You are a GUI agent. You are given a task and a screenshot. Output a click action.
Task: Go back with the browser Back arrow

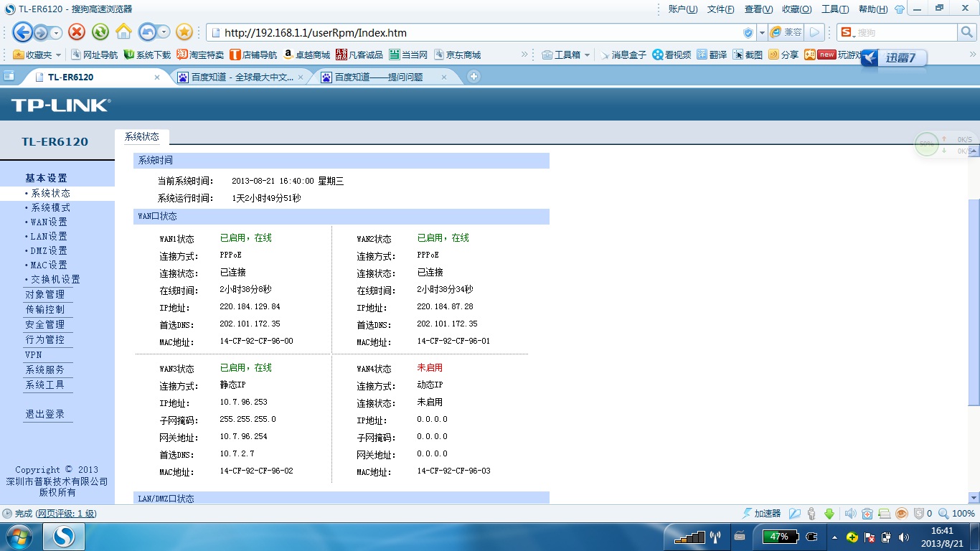22,32
